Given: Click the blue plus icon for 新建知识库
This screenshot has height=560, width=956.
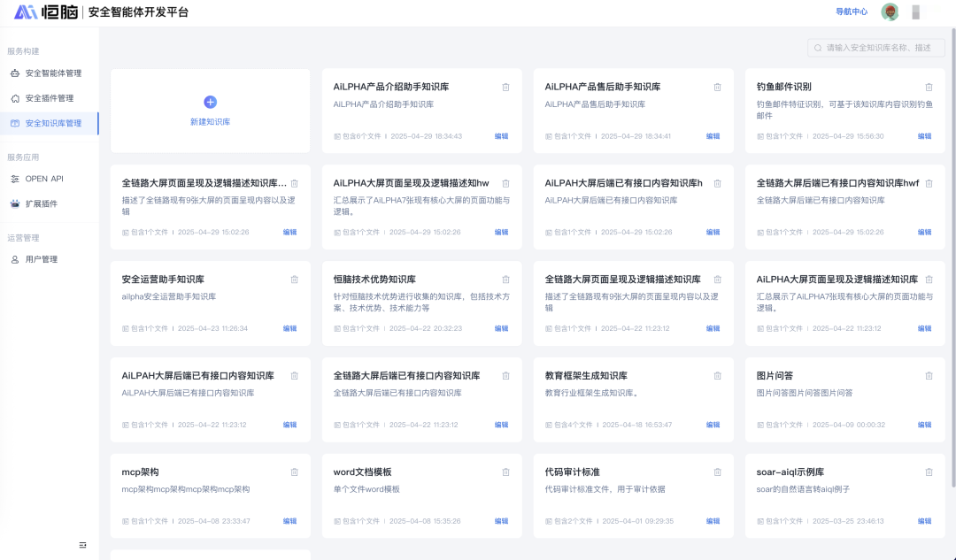Looking at the screenshot, I should (210, 102).
